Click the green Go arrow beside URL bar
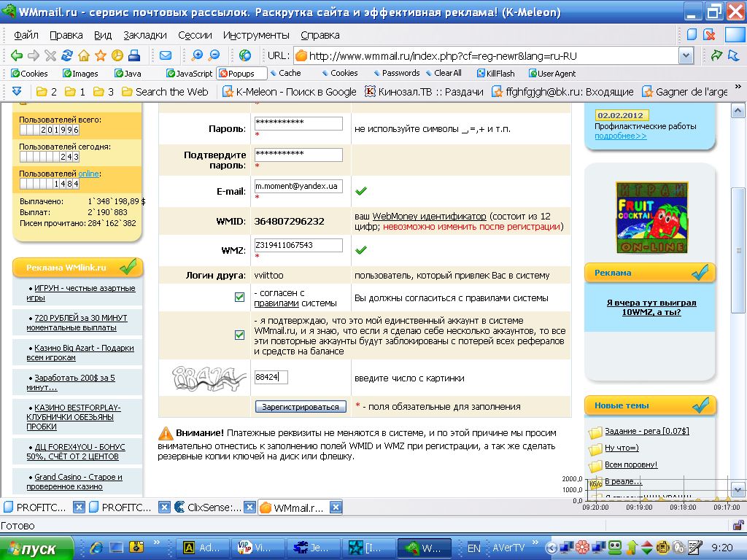The height and width of the screenshot is (560, 747). click(716, 55)
